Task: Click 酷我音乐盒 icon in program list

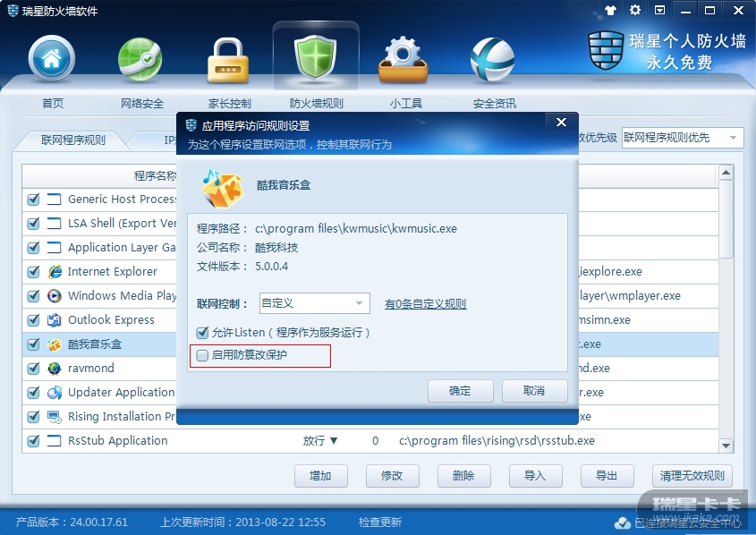Action: tap(55, 344)
